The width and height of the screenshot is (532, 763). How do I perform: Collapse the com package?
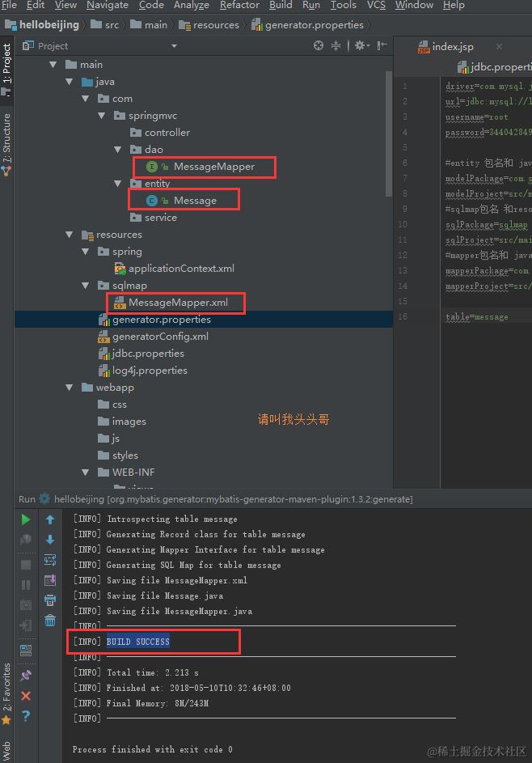(x=86, y=98)
